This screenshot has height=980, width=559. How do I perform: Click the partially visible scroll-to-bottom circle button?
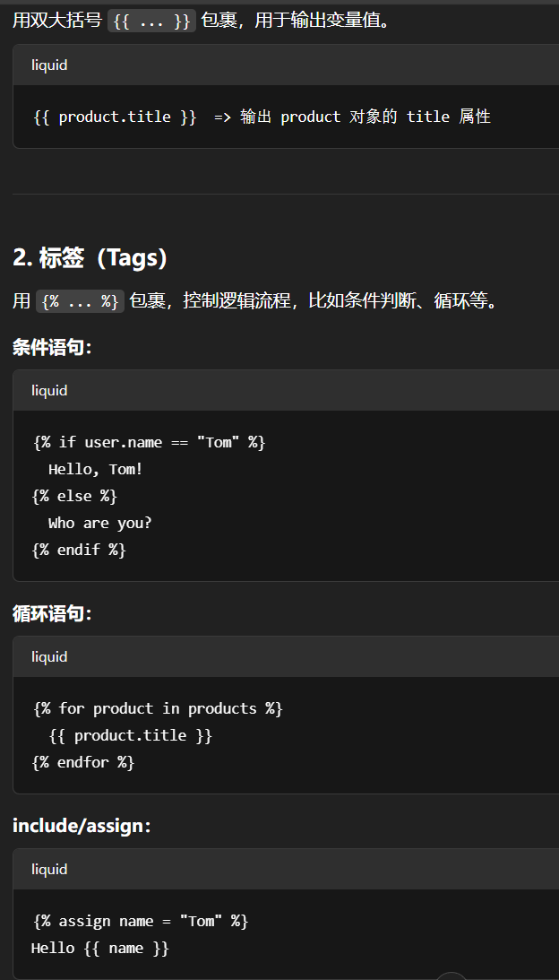(452, 976)
